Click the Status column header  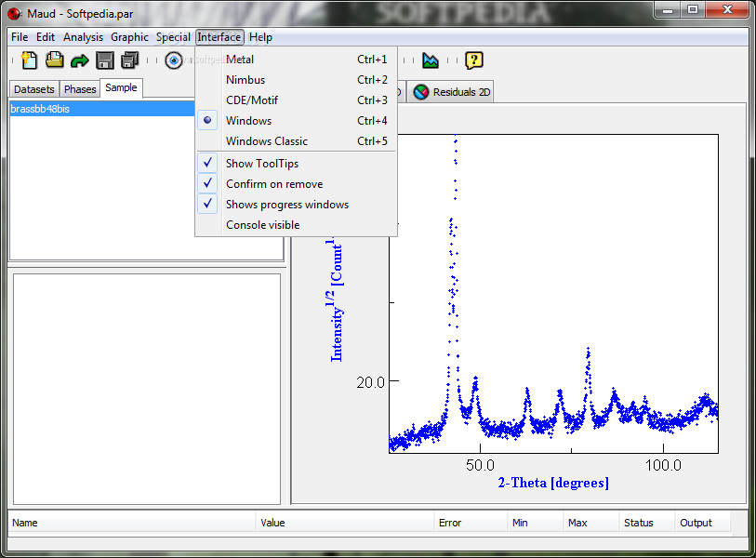click(x=647, y=523)
